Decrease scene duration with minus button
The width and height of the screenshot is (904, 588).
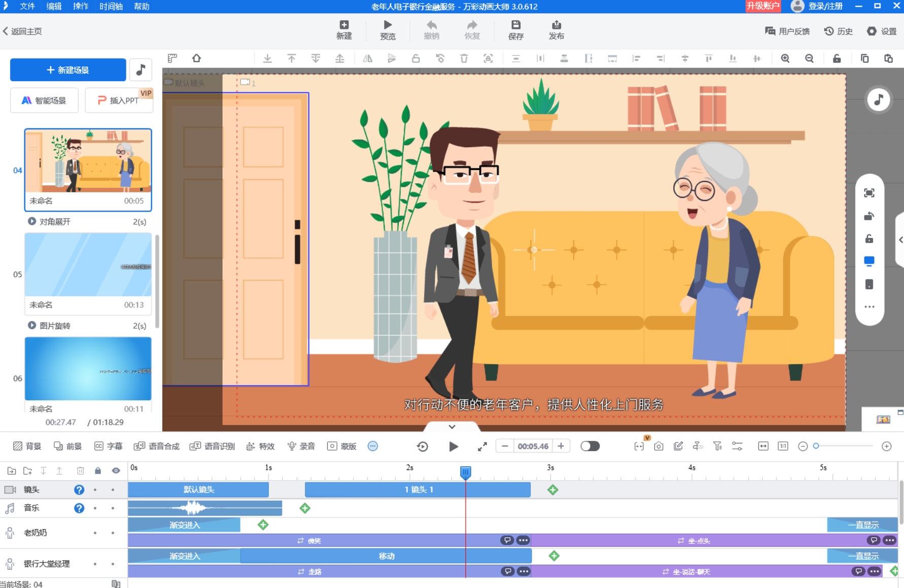(x=505, y=446)
